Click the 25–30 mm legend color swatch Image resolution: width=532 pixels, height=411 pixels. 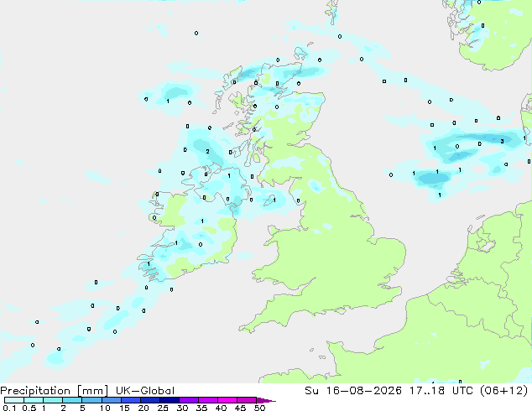point(169,400)
